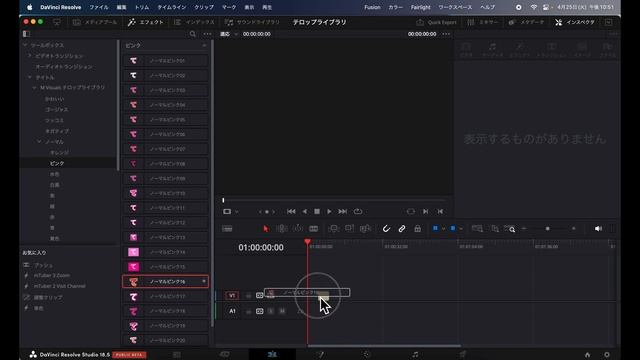Screen dimensions: 640x360
Task: Open the タイムライン menu
Action: pos(171,7)
